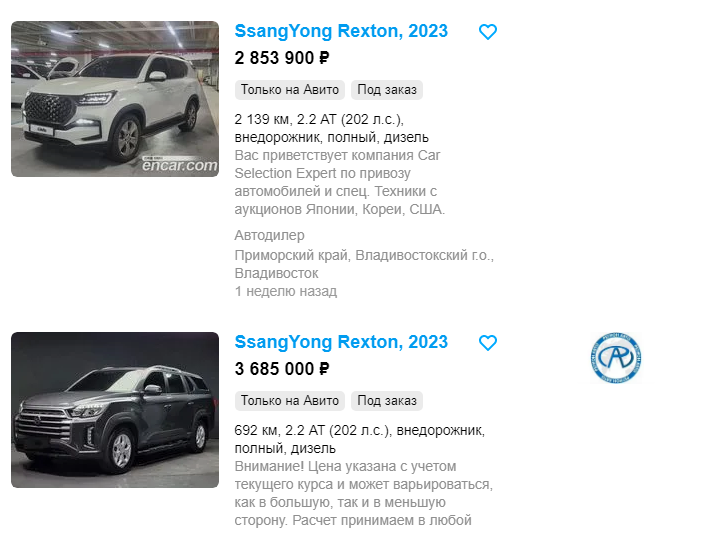Click the Приморский край, Владивосток location text
Viewport: 704px width, 539px height.
[364, 264]
